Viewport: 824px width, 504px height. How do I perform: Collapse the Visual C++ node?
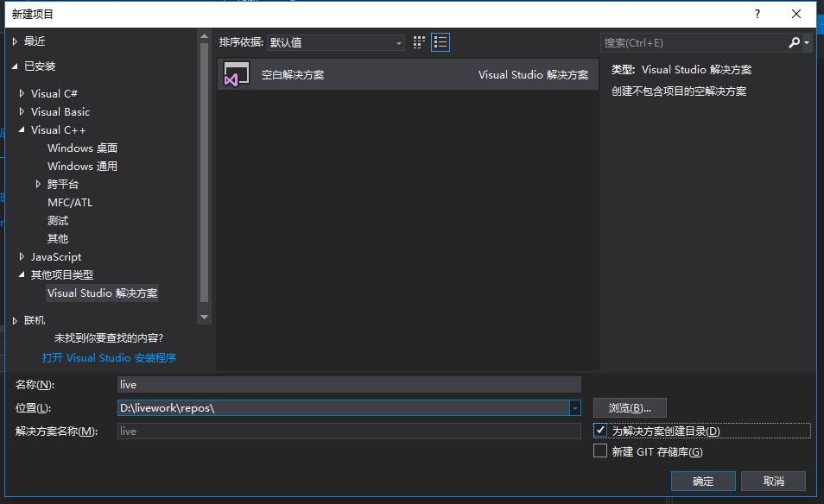[22, 129]
